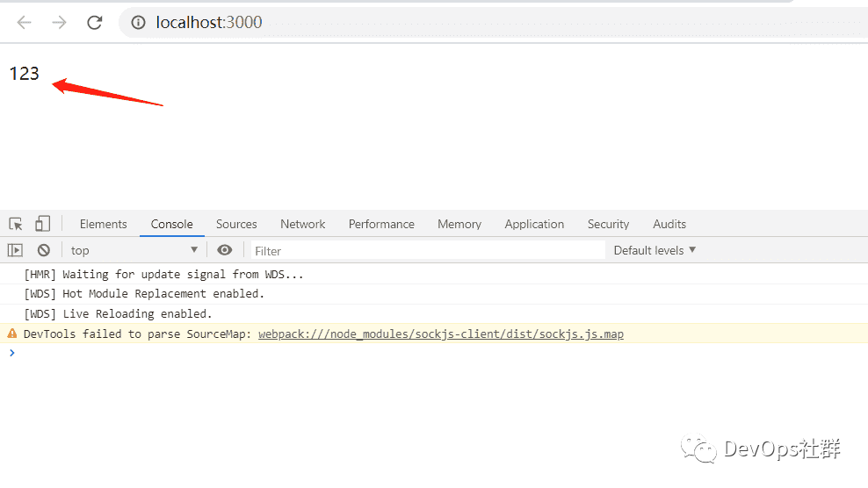868x488 pixels.
Task: Select the Audits tab
Action: (x=669, y=224)
